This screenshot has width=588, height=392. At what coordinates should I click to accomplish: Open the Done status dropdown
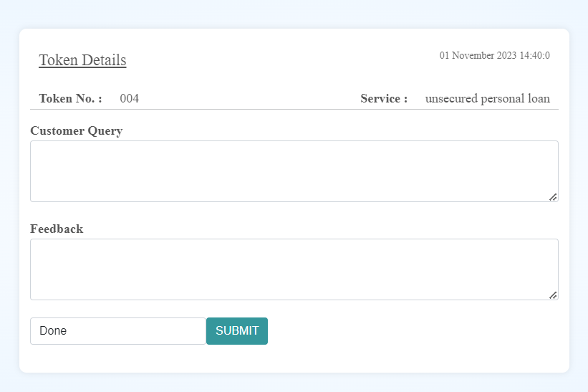pyautogui.click(x=118, y=331)
